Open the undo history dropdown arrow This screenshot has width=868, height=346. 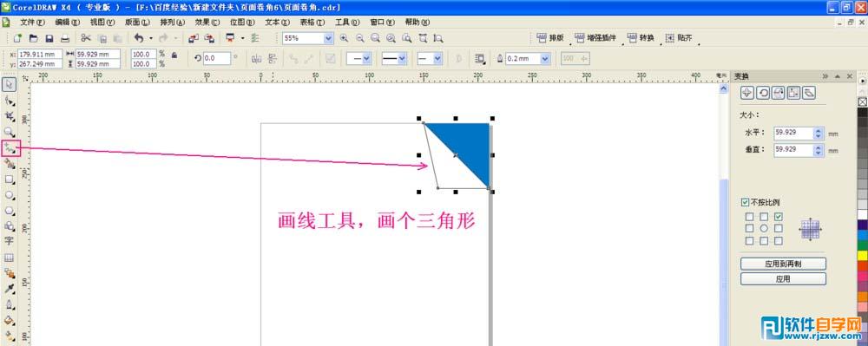tap(151, 38)
